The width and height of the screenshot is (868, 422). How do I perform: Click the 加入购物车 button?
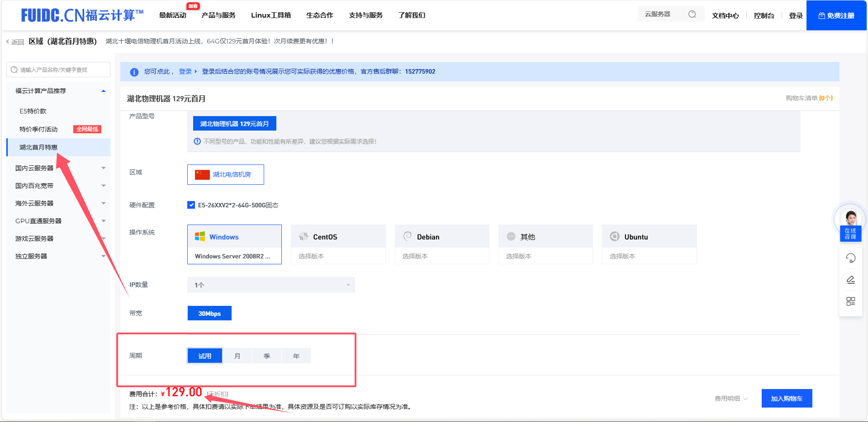[787, 399]
